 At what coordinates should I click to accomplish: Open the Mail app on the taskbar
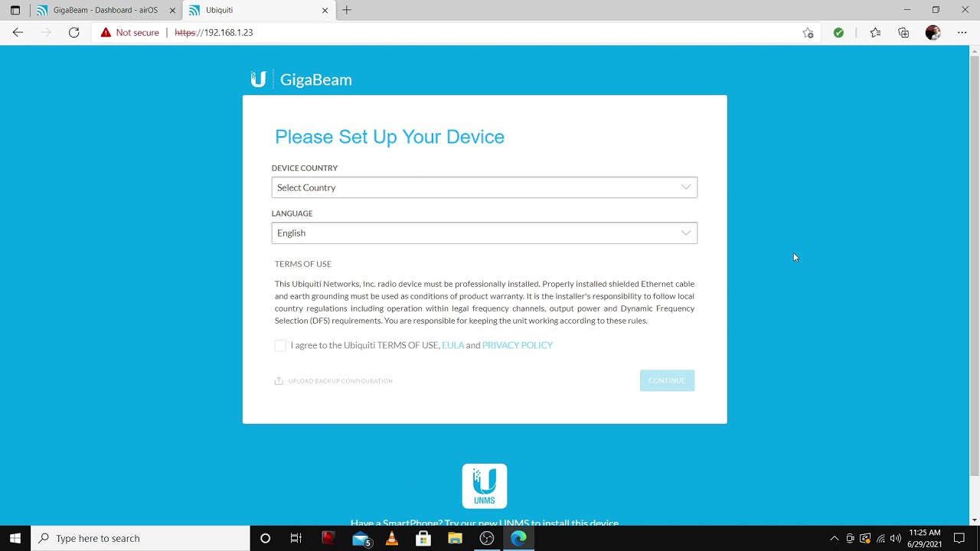point(361,539)
